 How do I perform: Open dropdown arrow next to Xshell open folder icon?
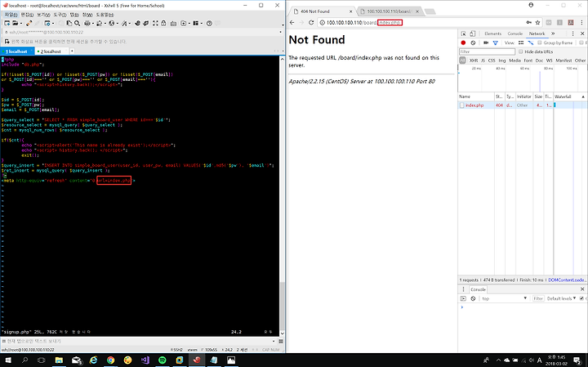pos(21,23)
